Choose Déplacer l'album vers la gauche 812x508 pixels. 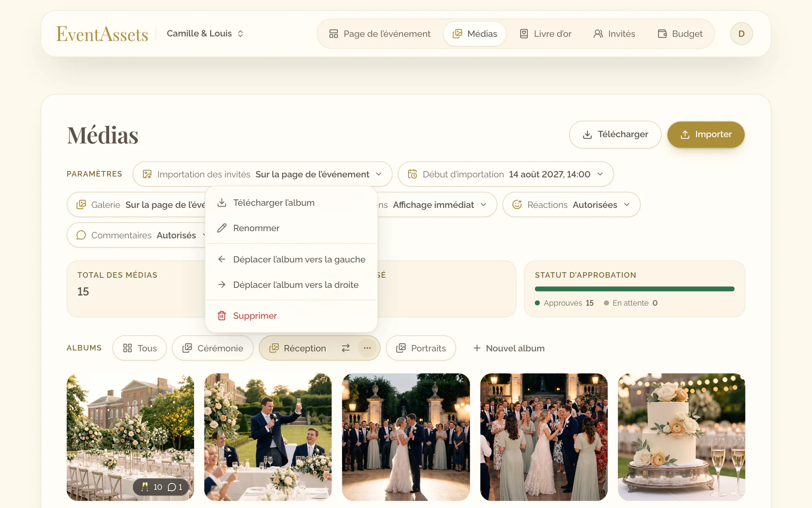coord(291,259)
